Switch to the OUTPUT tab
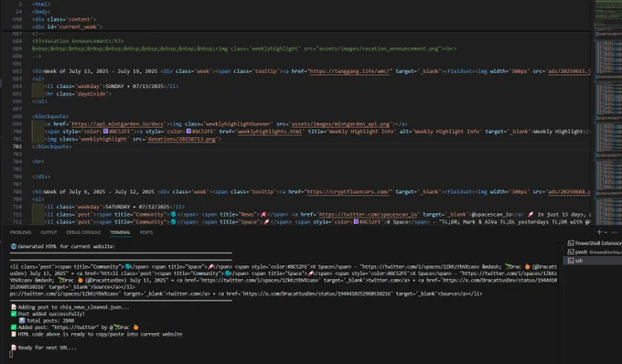622x364 pixels. tap(48, 232)
